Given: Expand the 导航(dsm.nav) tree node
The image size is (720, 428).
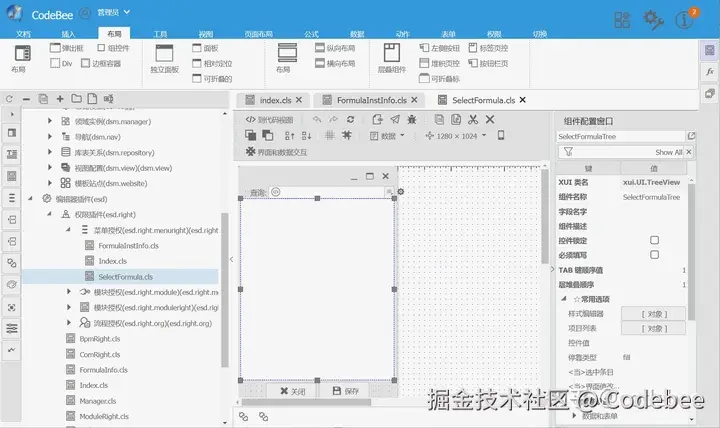Looking at the screenshot, I should [x=50, y=136].
